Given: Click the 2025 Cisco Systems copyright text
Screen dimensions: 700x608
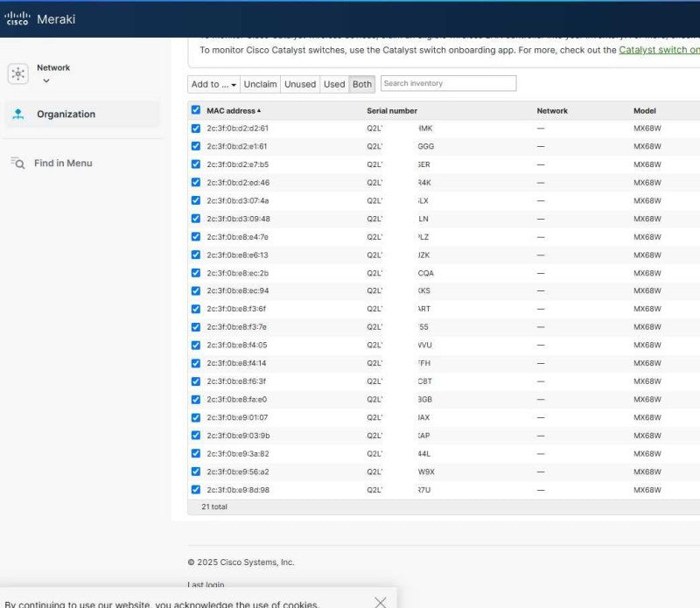Looking at the screenshot, I should coord(241,563).
